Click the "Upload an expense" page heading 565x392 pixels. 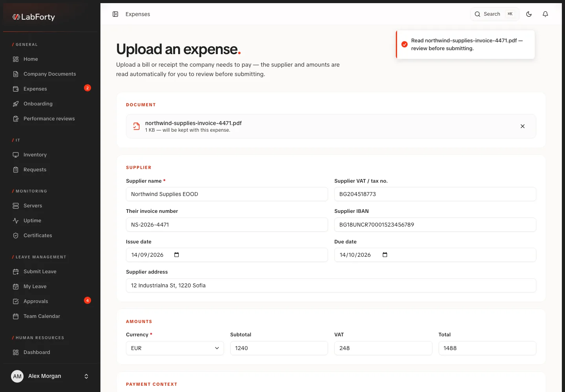[179, 49]
